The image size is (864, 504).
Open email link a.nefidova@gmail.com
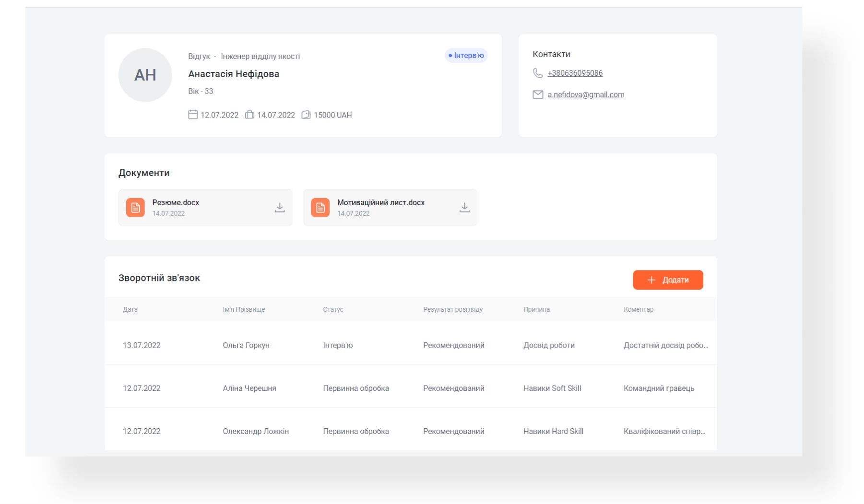(x=586, y=94)
